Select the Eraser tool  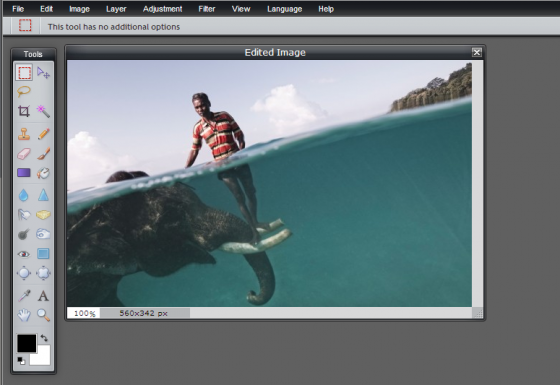tap(24, 154)
